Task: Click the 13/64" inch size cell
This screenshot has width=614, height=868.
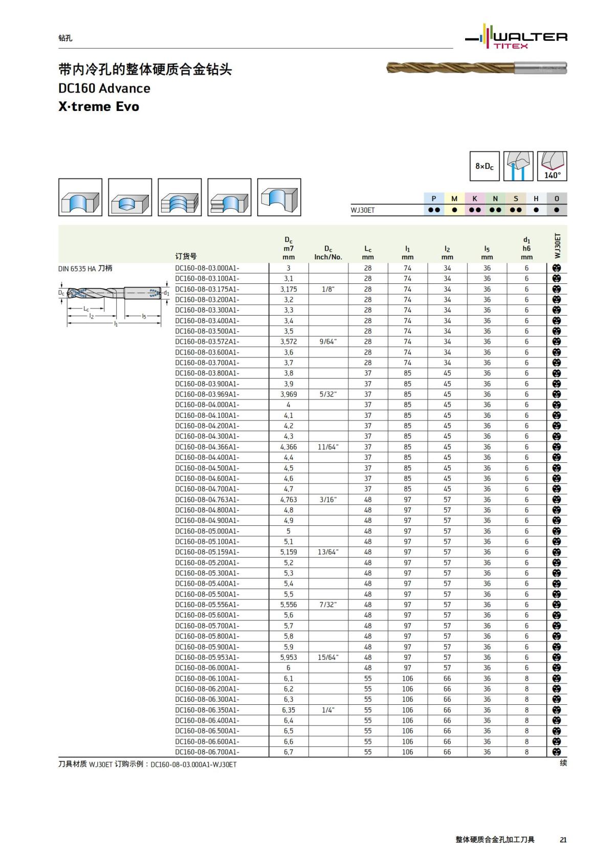Action: click(328, 552)
